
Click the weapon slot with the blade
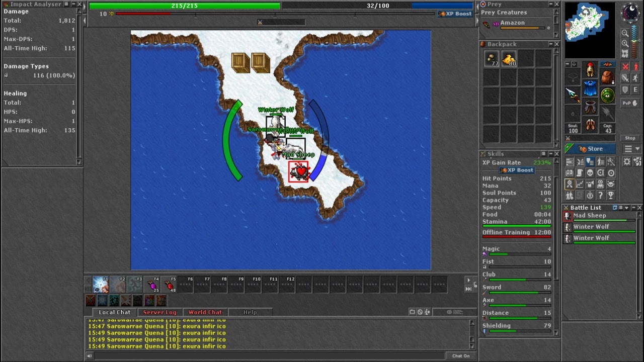[573, 95]
